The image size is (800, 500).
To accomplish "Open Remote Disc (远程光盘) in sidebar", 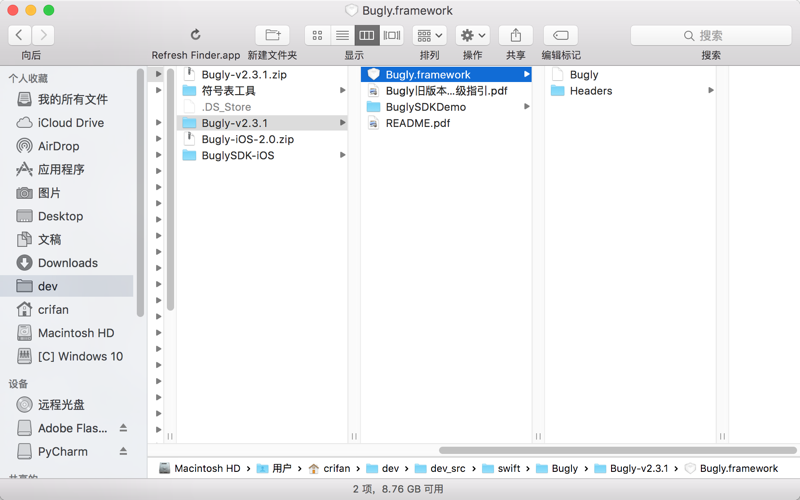I will tap(67, 405).
